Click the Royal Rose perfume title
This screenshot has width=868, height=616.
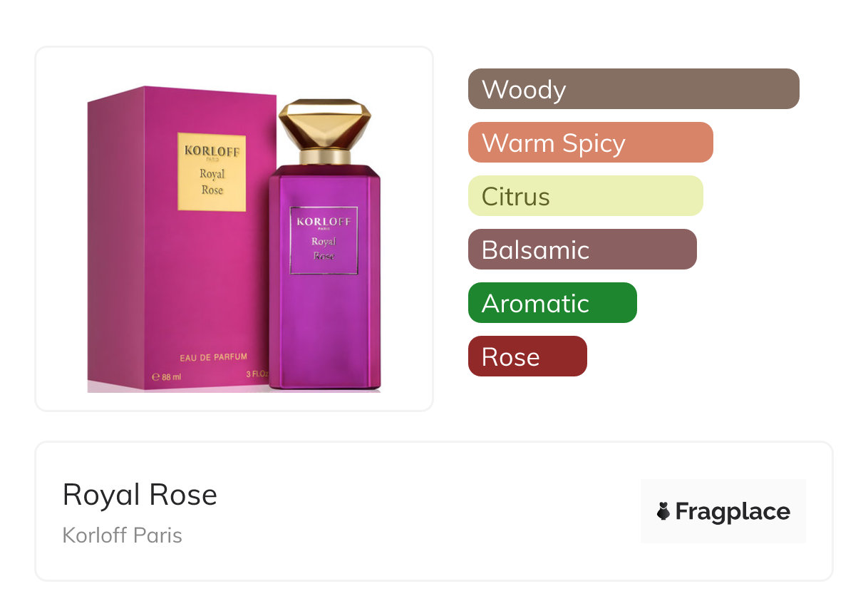pos(140,495)
